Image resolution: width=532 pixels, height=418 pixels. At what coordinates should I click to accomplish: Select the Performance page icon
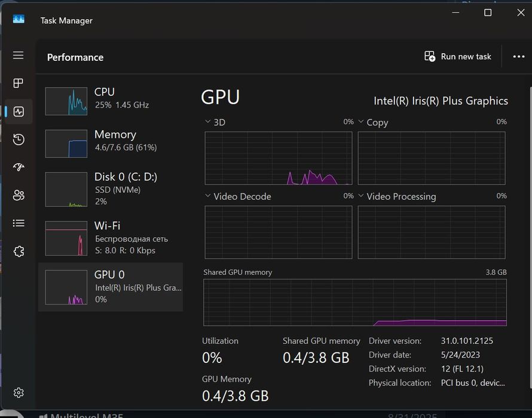[x=19, y=112]
